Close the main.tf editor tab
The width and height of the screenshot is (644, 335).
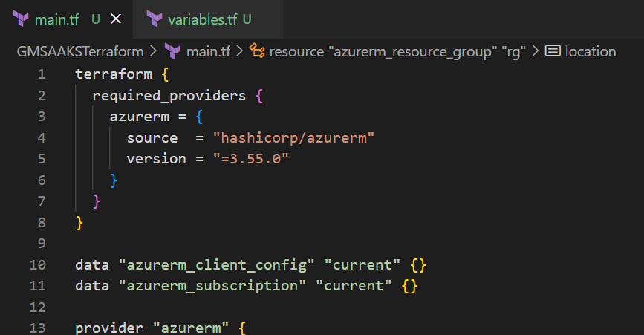click(116, 19)
